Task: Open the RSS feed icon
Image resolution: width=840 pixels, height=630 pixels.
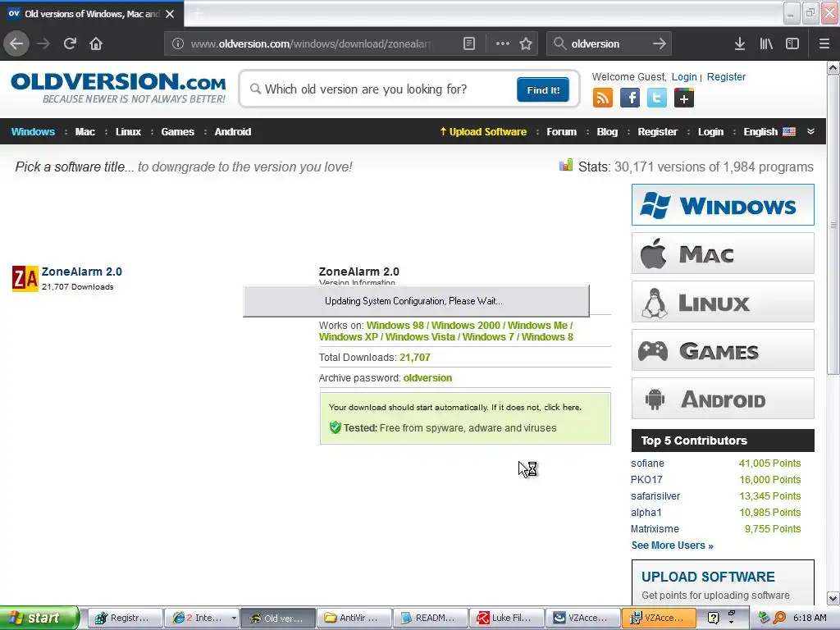Action: (603, 98)
